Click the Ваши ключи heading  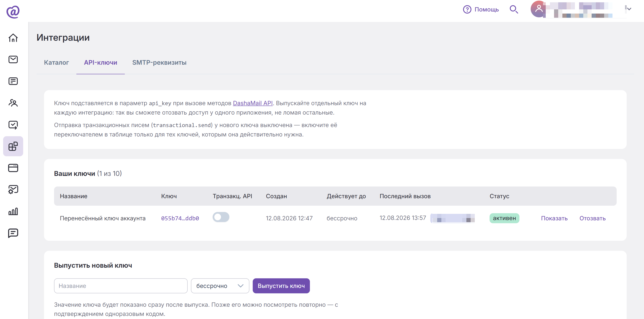(75, 174)
